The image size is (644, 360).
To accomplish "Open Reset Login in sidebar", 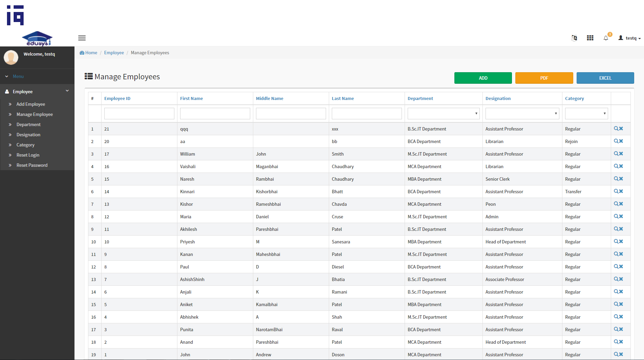I will [x=28, y=155].
